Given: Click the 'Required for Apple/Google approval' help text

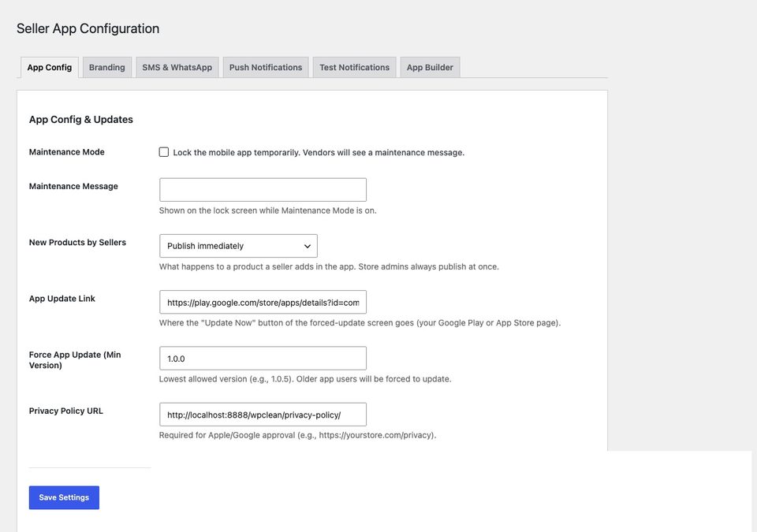Looking at the screenshot, I should click(x=297, y=435).
